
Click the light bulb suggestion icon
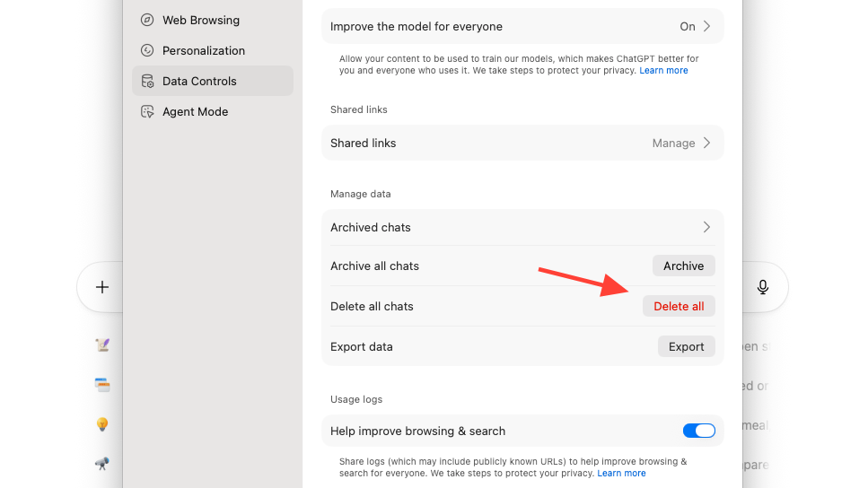coord(102,424)
